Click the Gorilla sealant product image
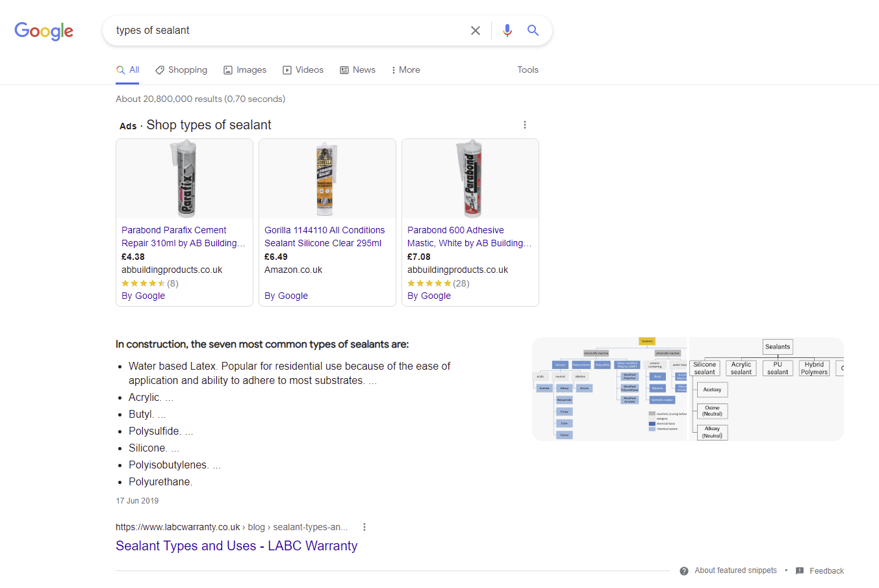The image size is (879, 588). (327, 179)
